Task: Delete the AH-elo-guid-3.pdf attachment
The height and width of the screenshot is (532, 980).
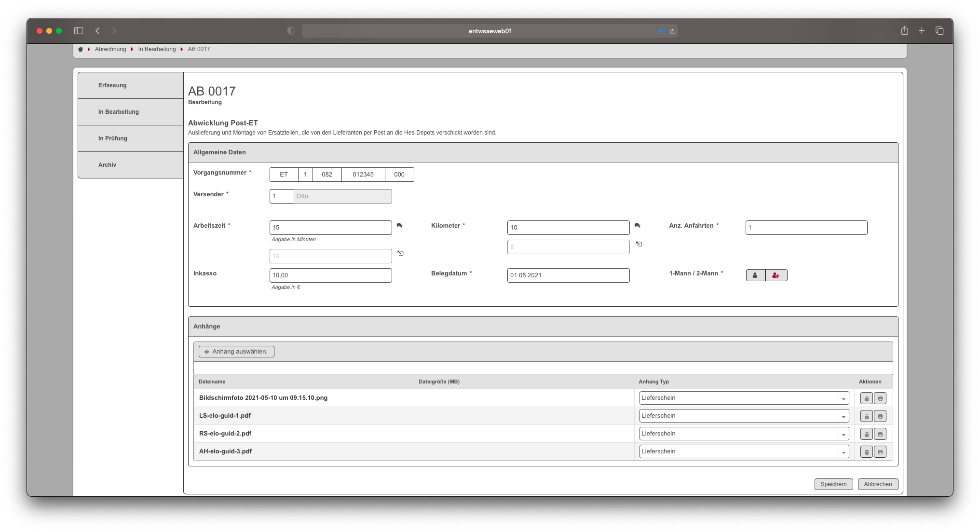Action: pos(866,452)
